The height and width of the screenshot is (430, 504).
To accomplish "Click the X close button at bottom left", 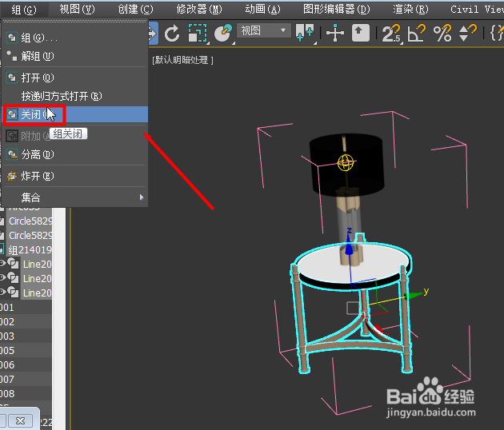I will coord(21,420).
